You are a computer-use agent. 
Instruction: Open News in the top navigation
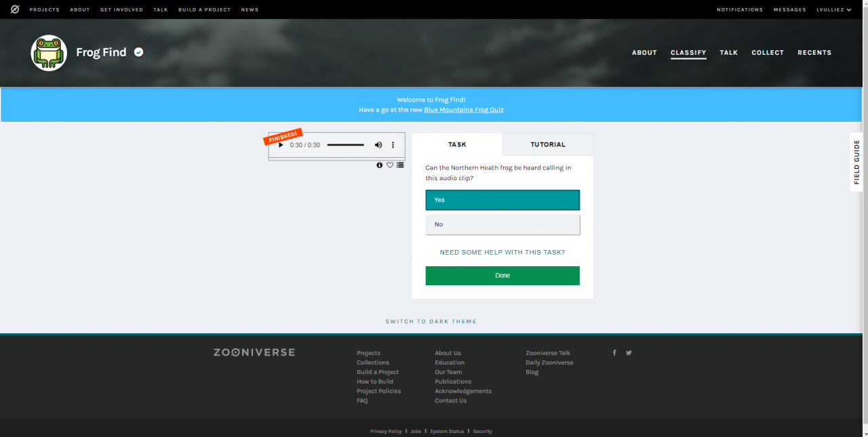pyautogui.click(x=250, y=9)
